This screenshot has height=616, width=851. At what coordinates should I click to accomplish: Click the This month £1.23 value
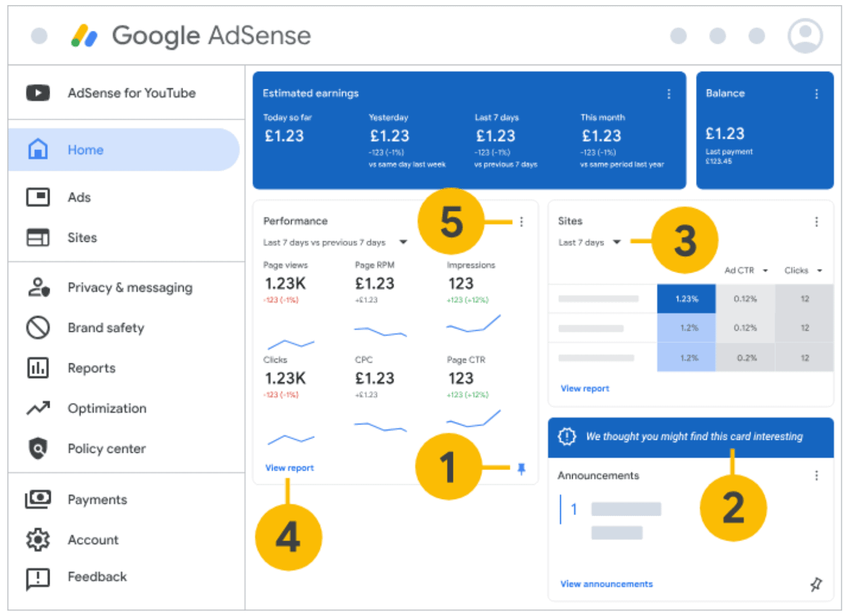coord(602,136)
